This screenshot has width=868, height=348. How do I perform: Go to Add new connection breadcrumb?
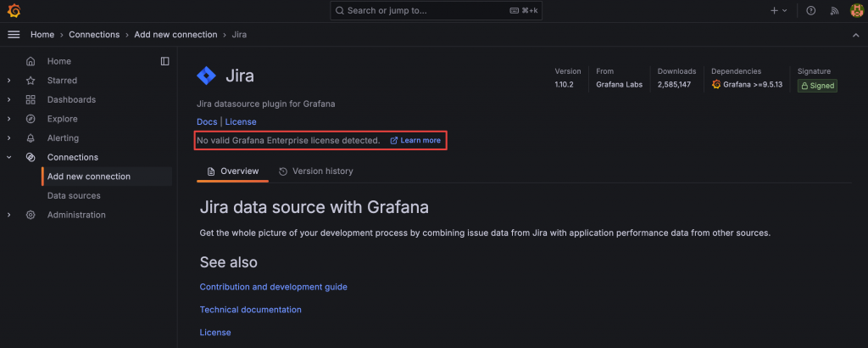point(176,34)
